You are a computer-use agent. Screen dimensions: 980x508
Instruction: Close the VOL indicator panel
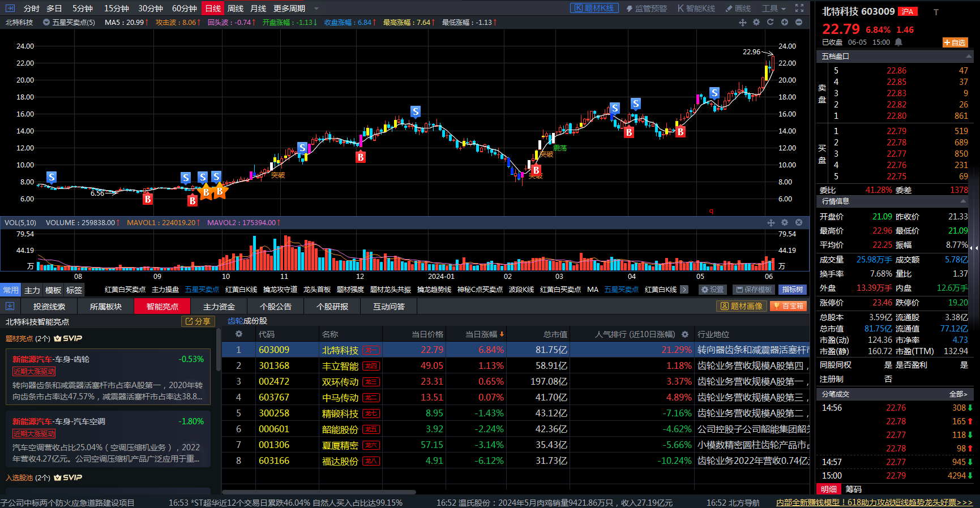pyautogui.click(x=799, y=222)
